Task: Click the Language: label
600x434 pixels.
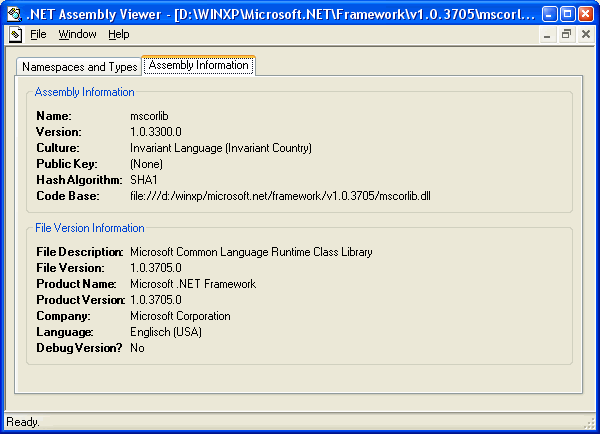Action: [65, 332]
